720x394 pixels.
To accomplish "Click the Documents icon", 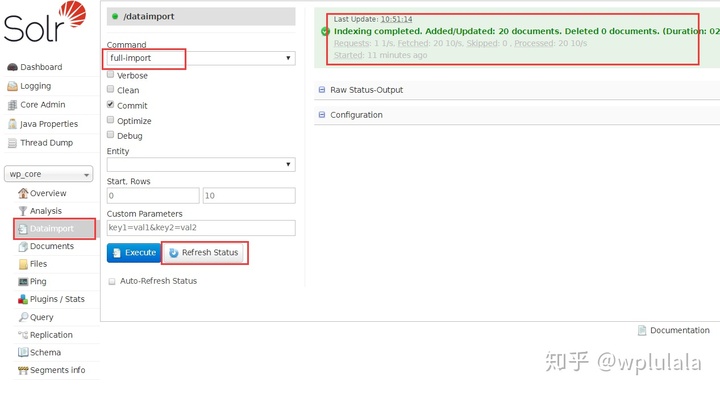I will point(23,247).
